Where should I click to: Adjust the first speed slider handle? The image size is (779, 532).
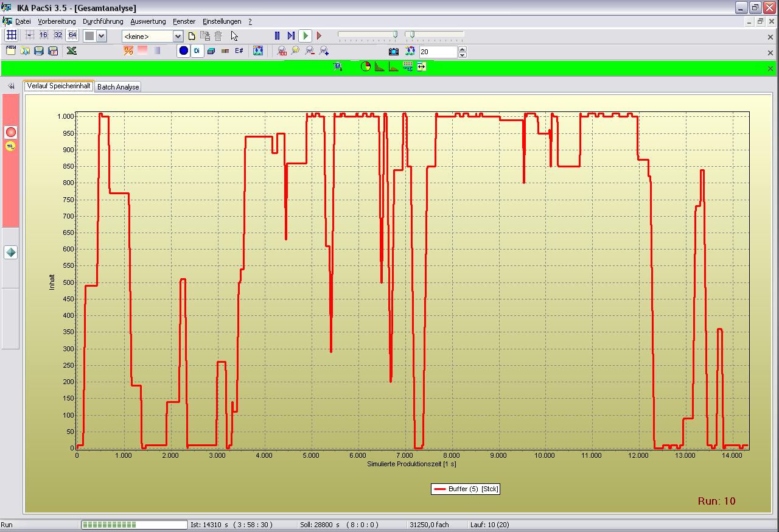tap(395, 35)
